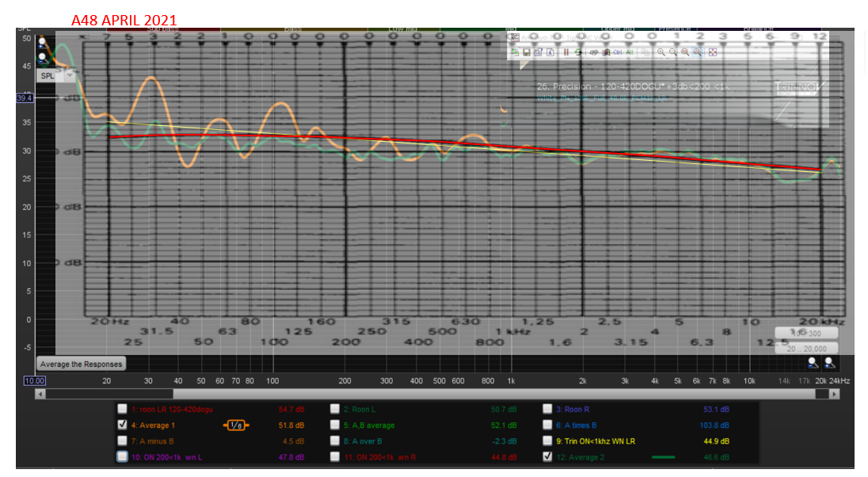The height and width of the screenshot is (477, 868).
Task: Zoom out on the SPL vertical axis
Action: click(42, 59)
